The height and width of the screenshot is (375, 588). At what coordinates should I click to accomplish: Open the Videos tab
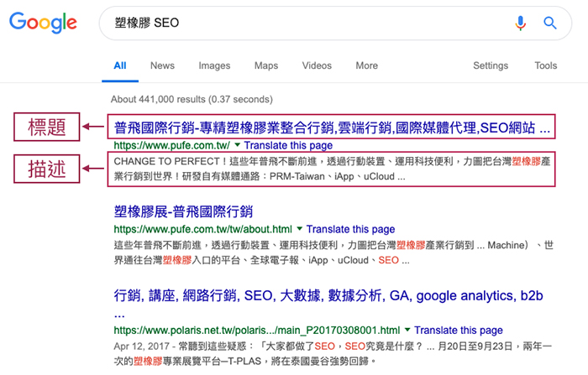point(317,65)
